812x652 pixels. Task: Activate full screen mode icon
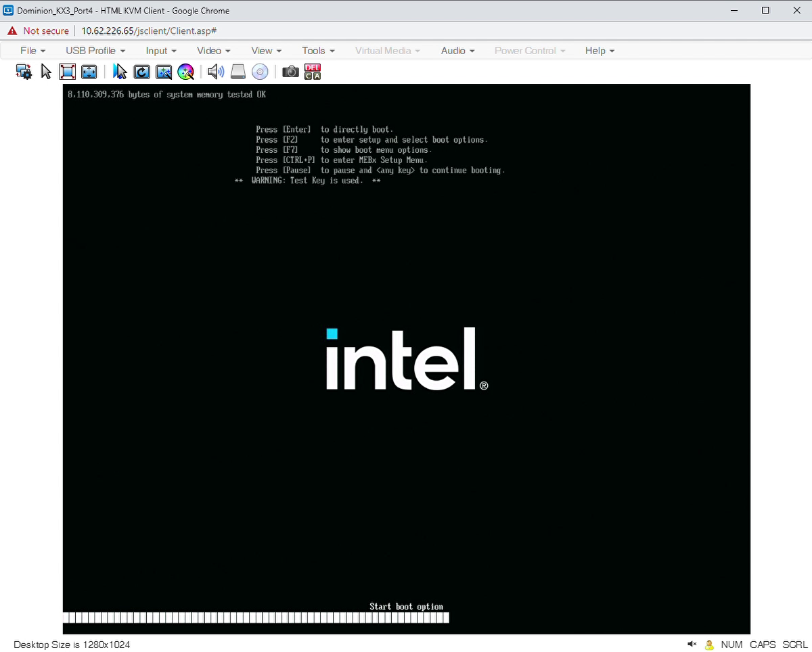pos(67,72)
